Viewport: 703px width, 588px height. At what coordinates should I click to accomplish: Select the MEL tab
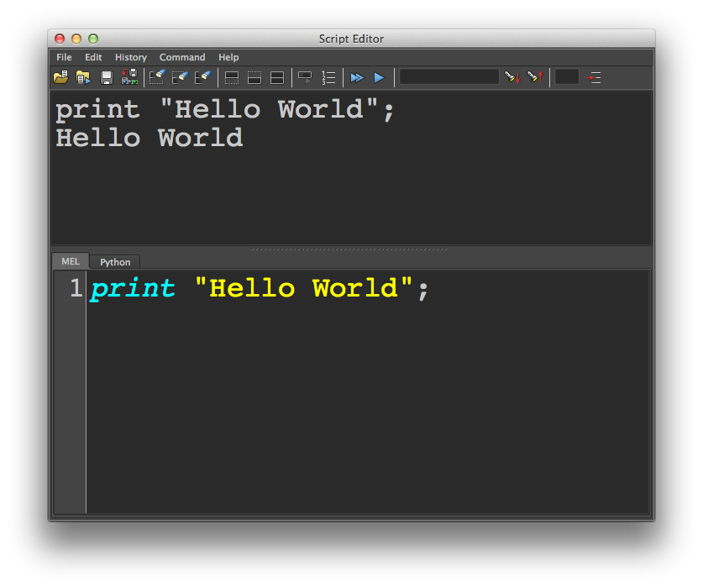[70, 261]
